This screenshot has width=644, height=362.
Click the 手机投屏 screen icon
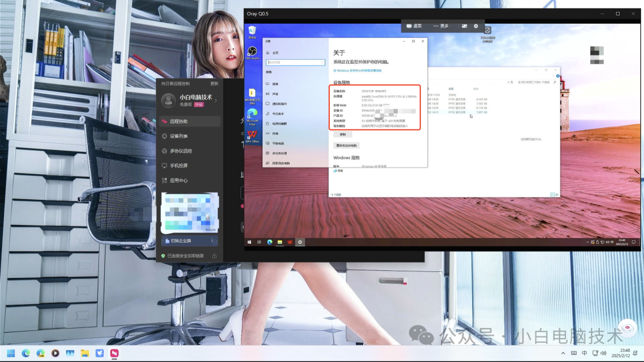165,166
